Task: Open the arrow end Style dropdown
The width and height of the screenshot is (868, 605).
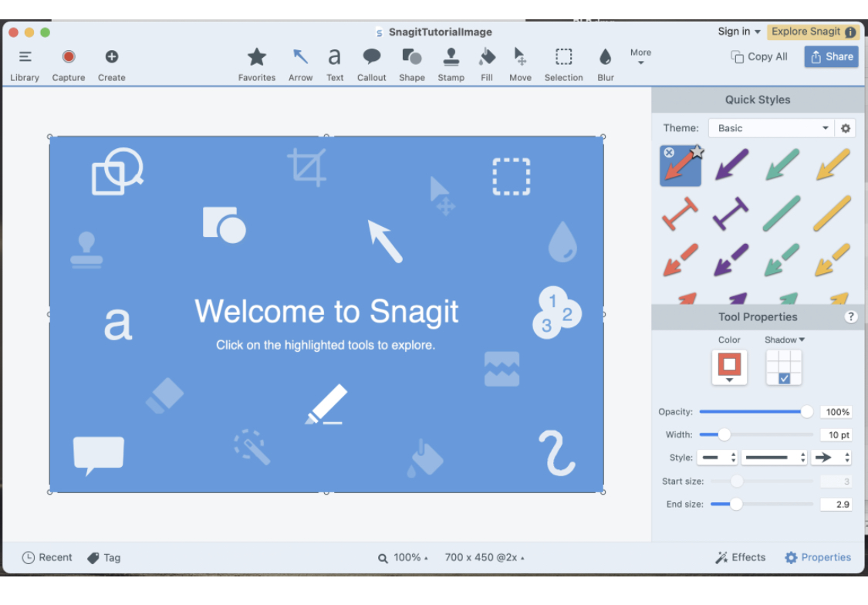Action: [831, 458]
